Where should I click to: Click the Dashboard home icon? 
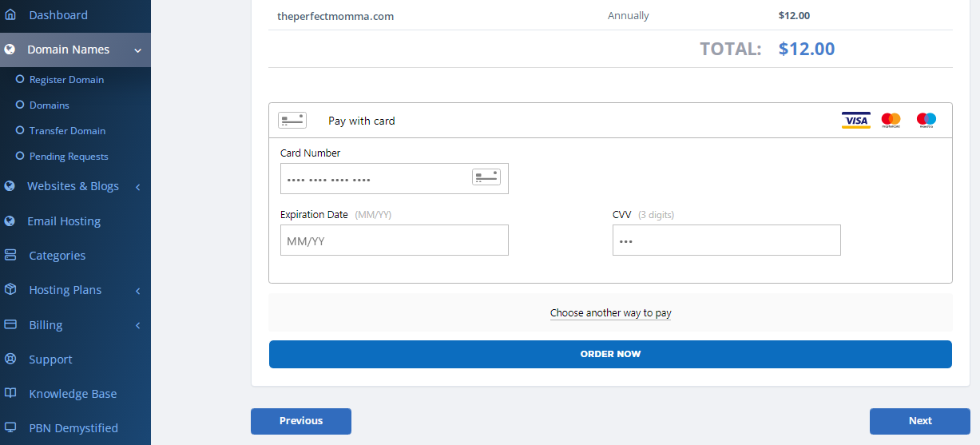pos(10,15)
